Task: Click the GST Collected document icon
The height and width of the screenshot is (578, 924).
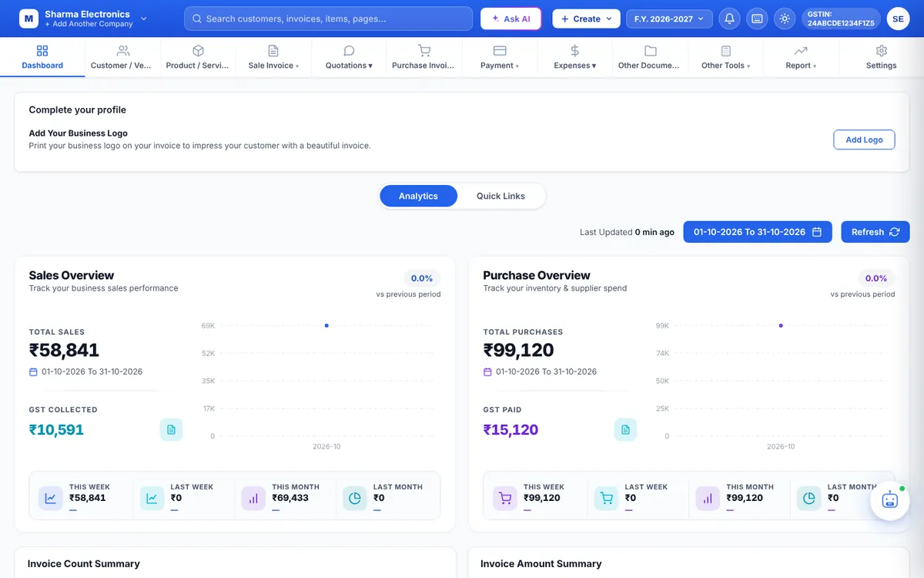Action: pos(171,429)
